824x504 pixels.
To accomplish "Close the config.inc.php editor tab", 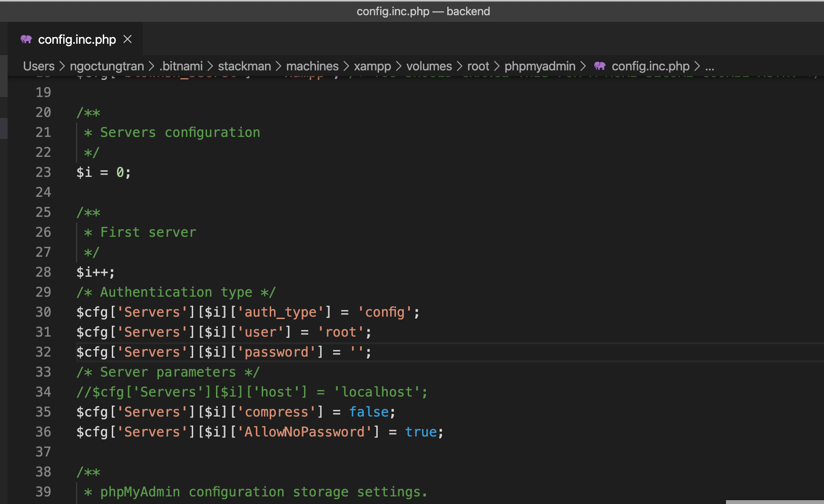I will [128, 39].
